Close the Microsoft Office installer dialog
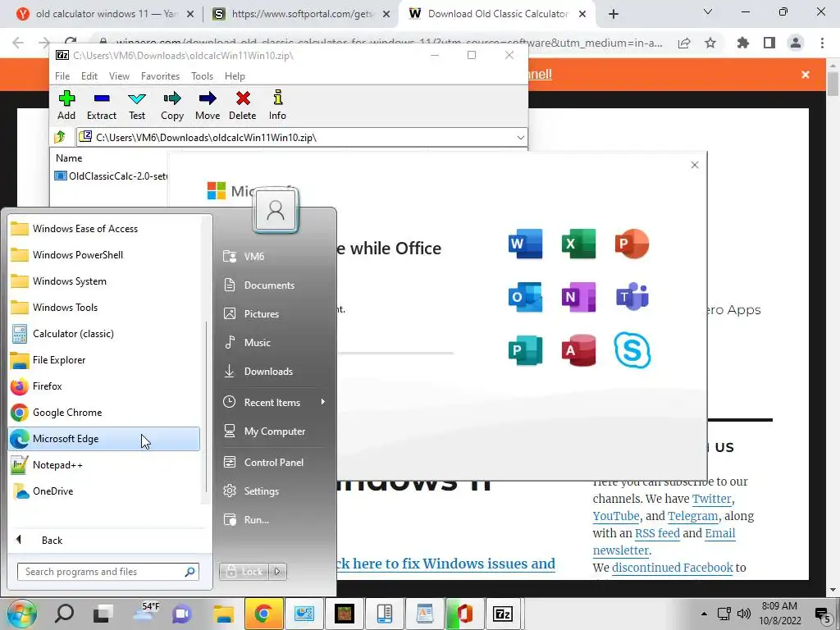This screenshot has height=630, width=840. coord(695,165)
